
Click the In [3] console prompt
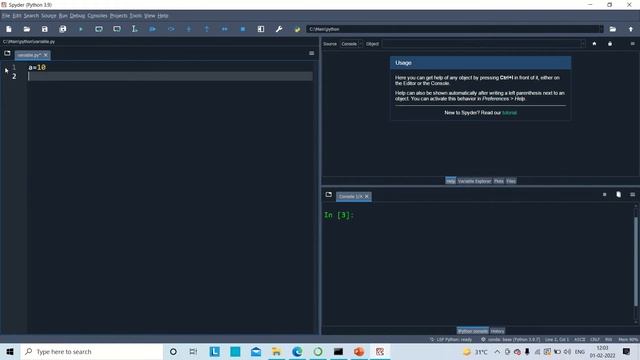pyautogui.click(x=339, y=215)
